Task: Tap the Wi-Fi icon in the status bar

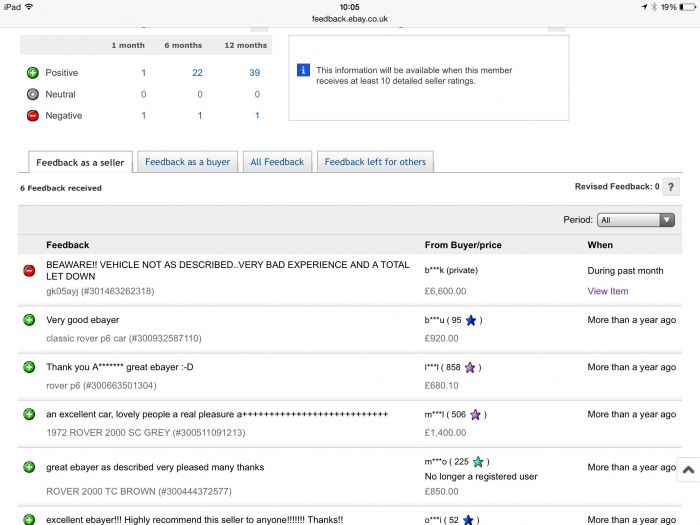Action: pos(29,7)
